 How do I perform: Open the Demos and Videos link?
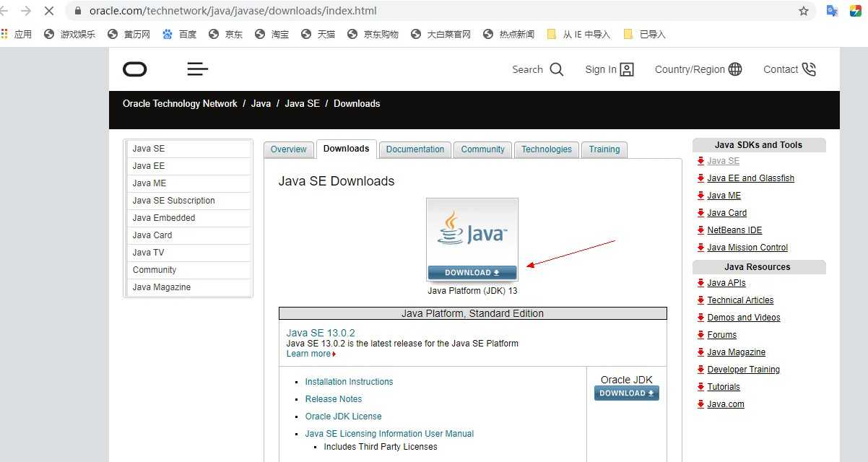pyautogui.click(x=744, y=318)
